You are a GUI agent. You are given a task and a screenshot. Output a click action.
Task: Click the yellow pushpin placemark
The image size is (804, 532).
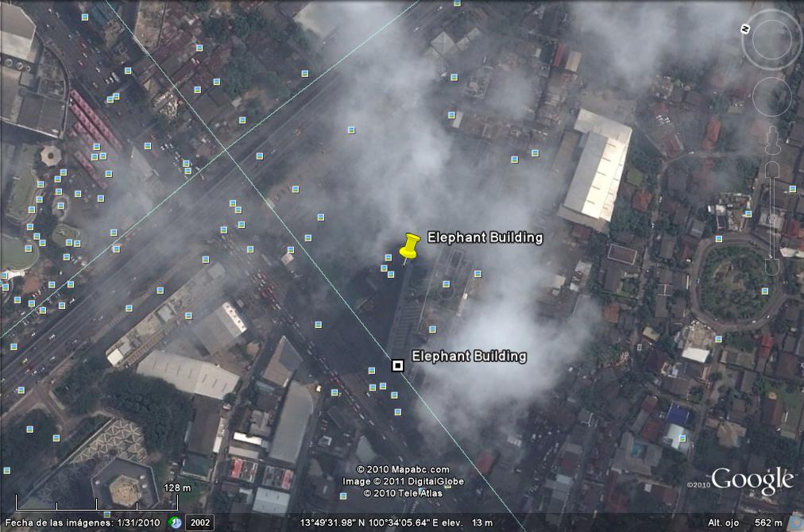pyautogui.click(x=409, y=249)
